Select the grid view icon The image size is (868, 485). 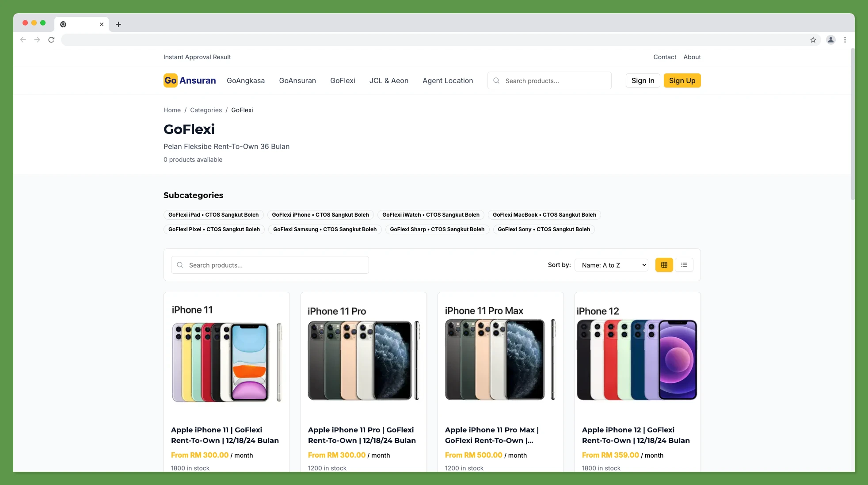coord(664,264)
